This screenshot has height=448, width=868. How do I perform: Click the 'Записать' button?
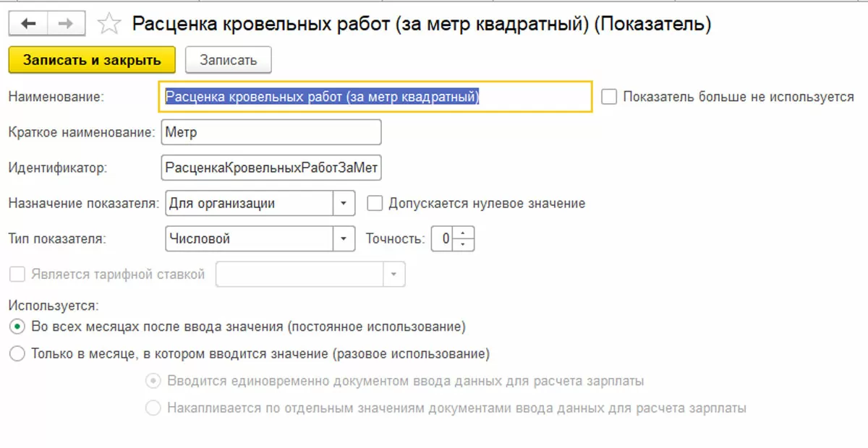point(228,60)
